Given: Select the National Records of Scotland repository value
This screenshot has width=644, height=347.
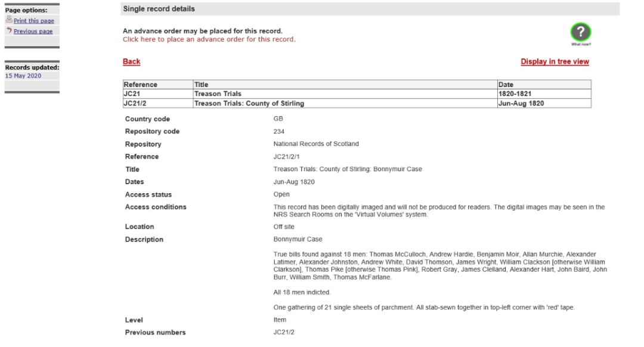Looking at the screenshot, I should [316, 144].
